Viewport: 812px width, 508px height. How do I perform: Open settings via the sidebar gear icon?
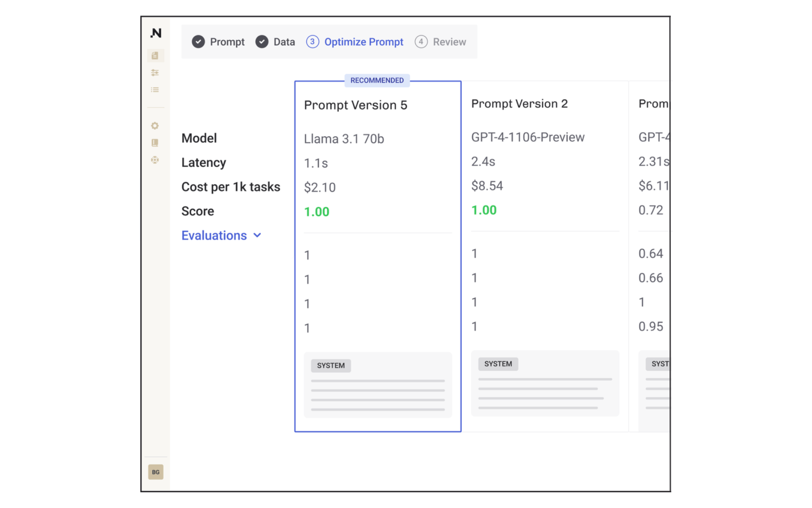155,126
